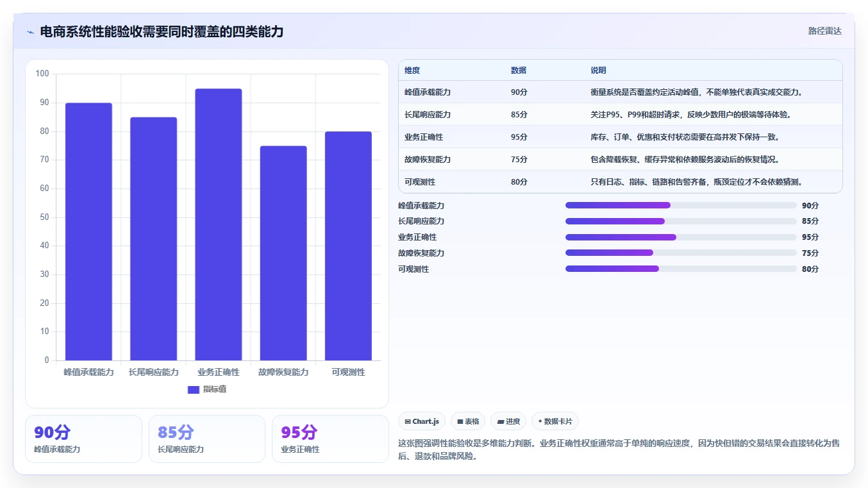Viewport: 868px width, 488px height.
Task: Click the description starting 只有日志、指标、链路和告警齐备
Action: [697, 181]
